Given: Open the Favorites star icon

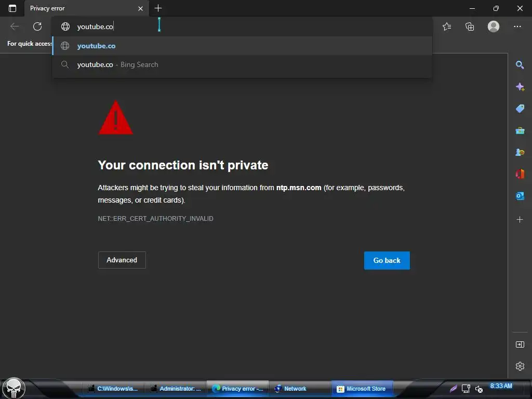Looking at the screenshot, I should (447, 26).
